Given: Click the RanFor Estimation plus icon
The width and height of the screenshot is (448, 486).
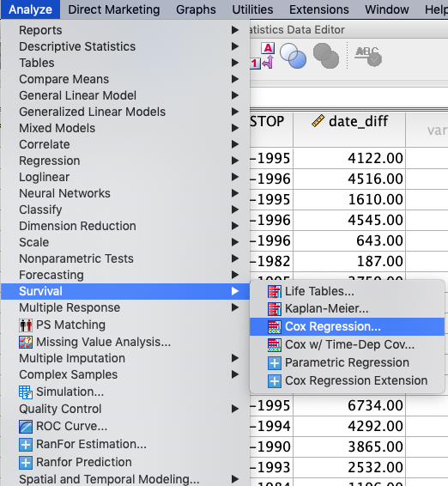Looking at the screenshot, I should tap(26, 445).
